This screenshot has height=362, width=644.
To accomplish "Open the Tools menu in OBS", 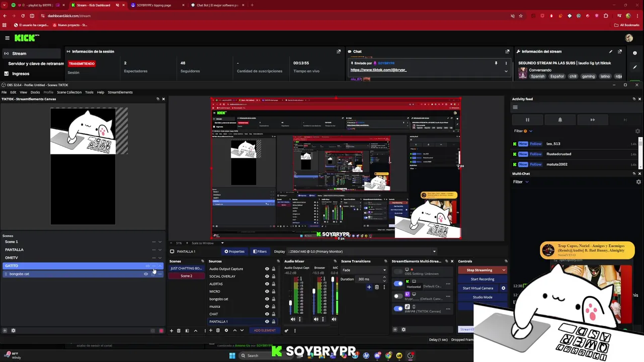I will [89, 92].
